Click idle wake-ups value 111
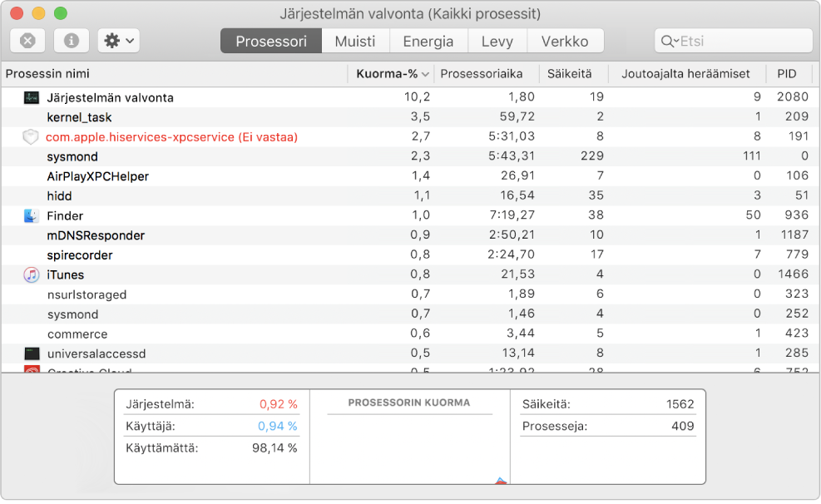 click(x=751, y=156)
